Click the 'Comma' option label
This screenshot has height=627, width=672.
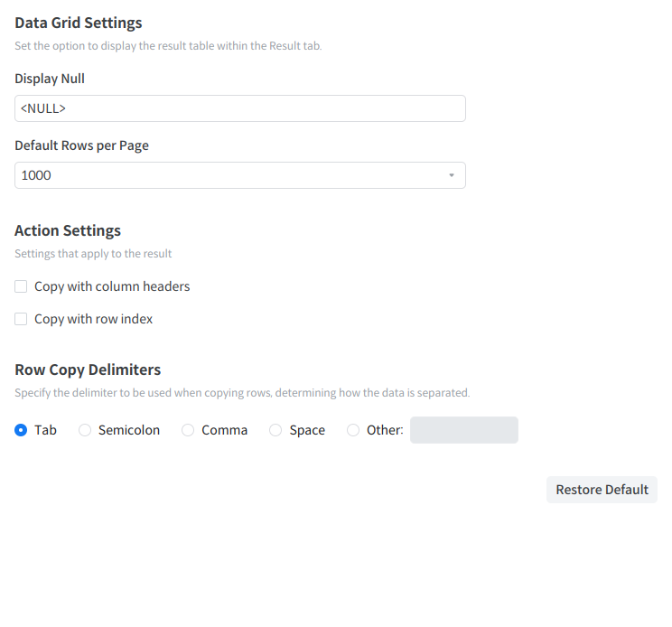pyautogui.click(x=225, y=430)
